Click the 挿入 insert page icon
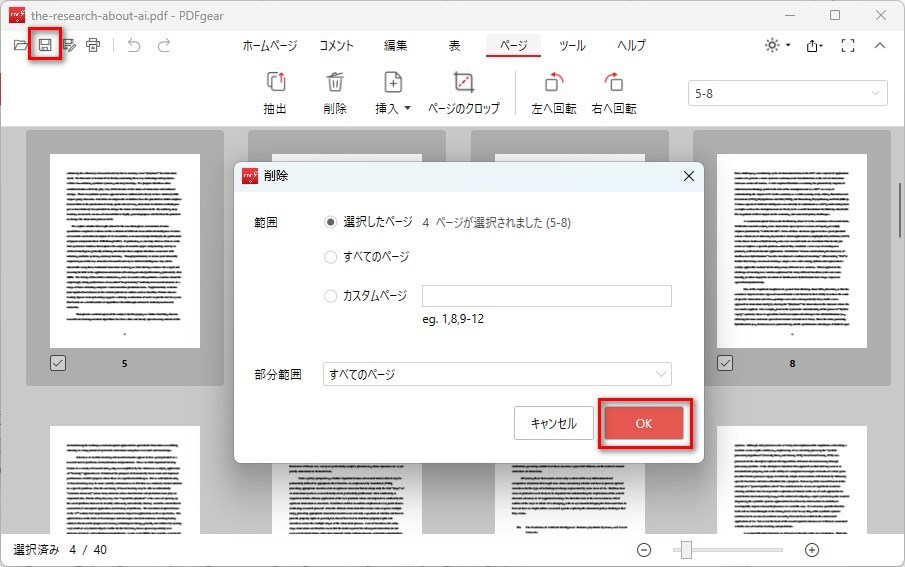 click(393, 82)
